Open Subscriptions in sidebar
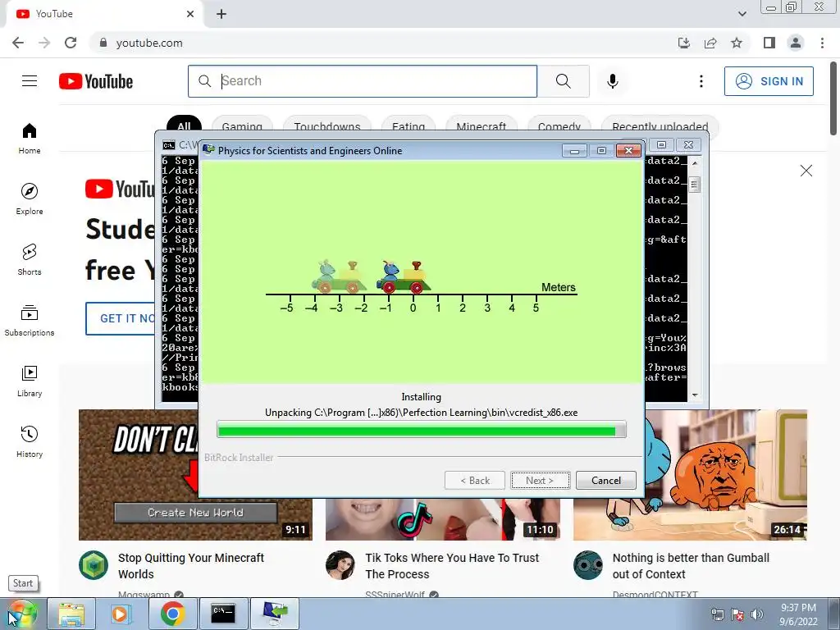The image size is (840, 630). (30, 321)
